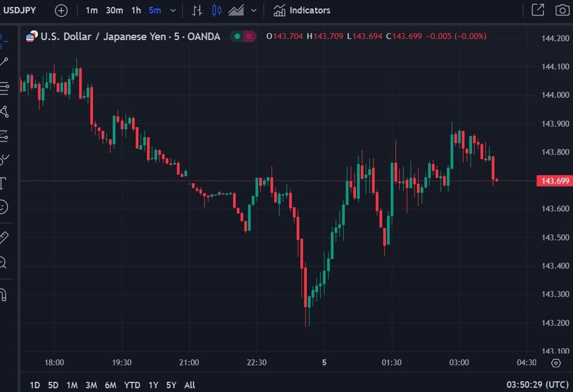Click the 18:00 time axis label
The image size is (573, 392).
[54, 363]
